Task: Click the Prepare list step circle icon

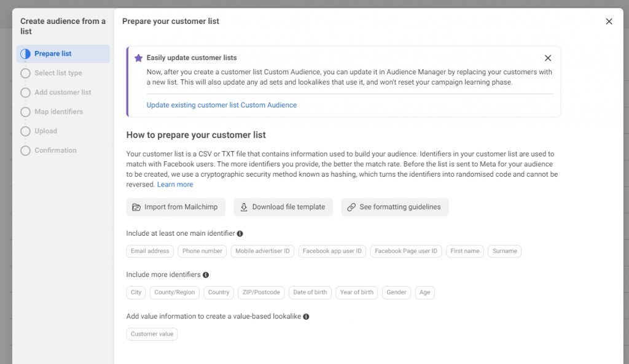Action: pos(25,54)
